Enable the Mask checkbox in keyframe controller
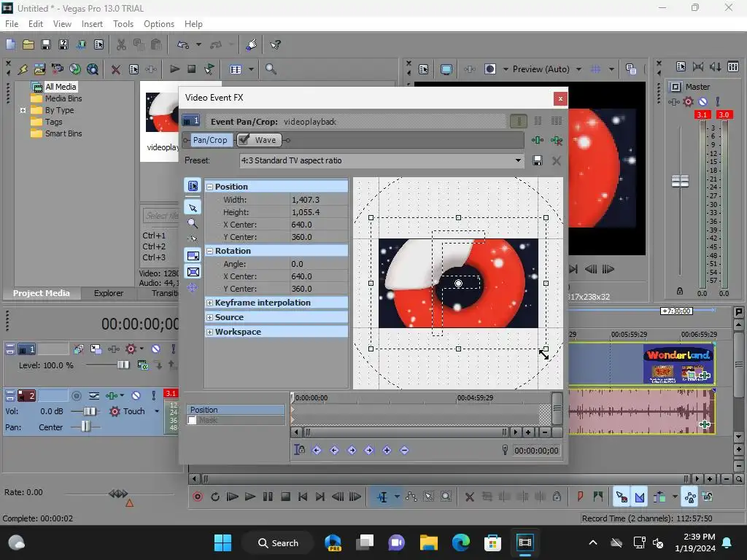747x560 pixels. tap(192, 420)
